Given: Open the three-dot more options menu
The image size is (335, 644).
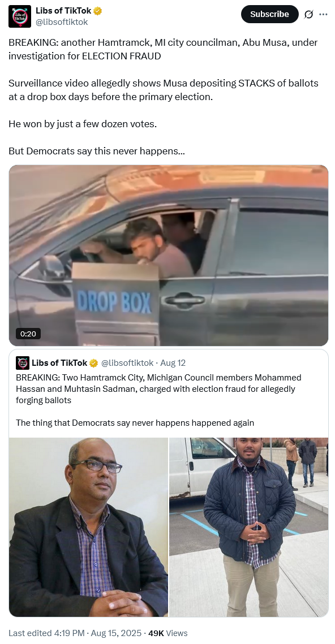Looking at the screenshot, I should [324, 14].
